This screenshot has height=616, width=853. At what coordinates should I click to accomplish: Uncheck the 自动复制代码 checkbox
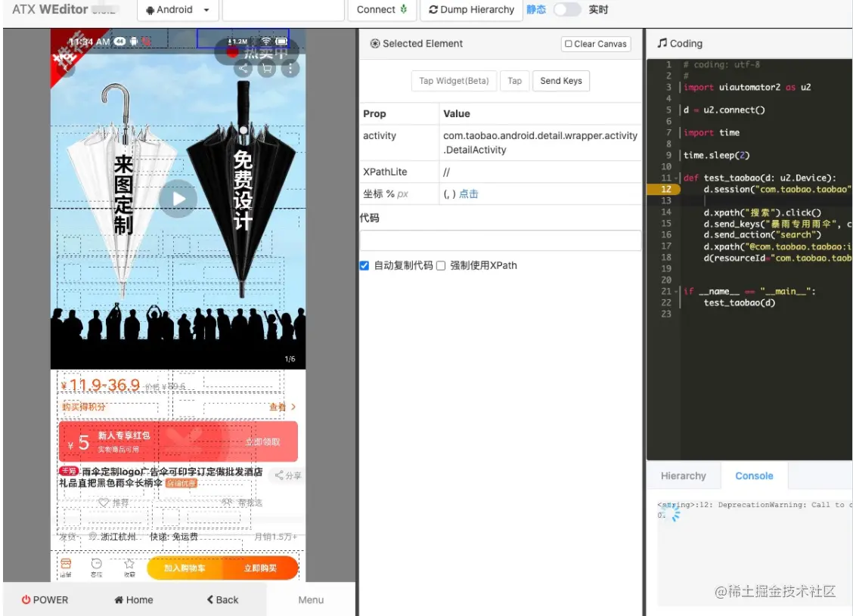tap(364, 265)
